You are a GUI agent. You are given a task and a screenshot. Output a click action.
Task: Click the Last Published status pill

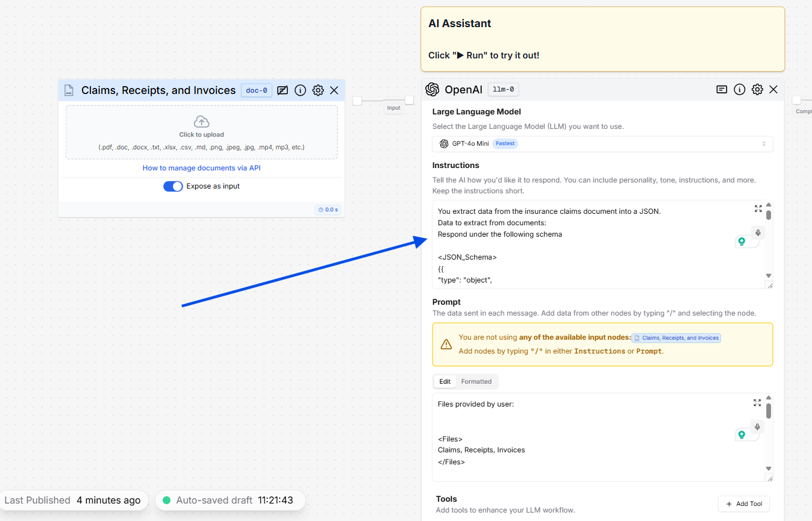[x=73, y=500]
